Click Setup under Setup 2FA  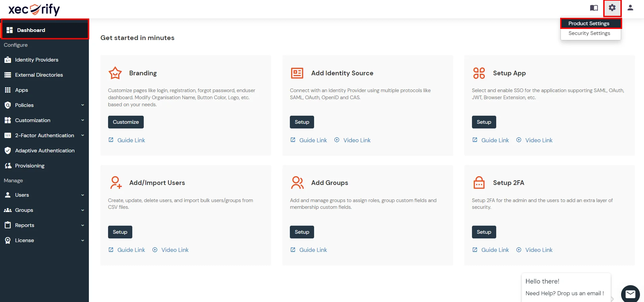point(484,232)
